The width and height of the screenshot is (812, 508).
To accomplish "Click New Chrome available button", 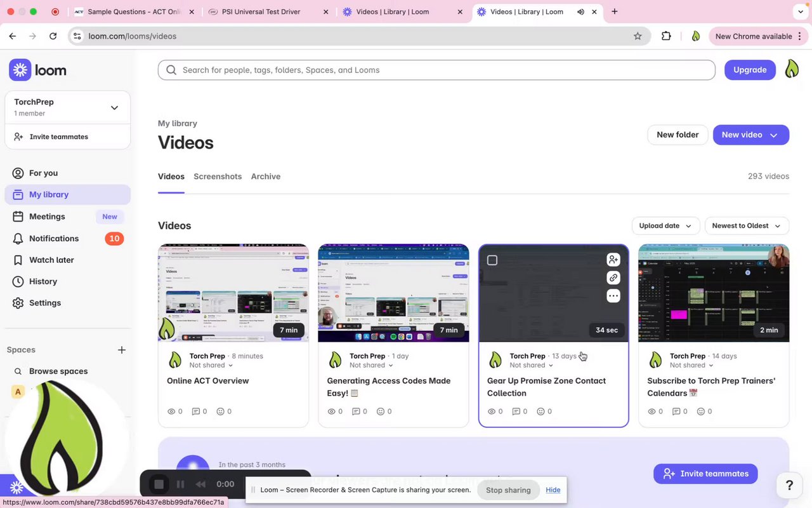I will pyautogui.click(x=757, y=36).
